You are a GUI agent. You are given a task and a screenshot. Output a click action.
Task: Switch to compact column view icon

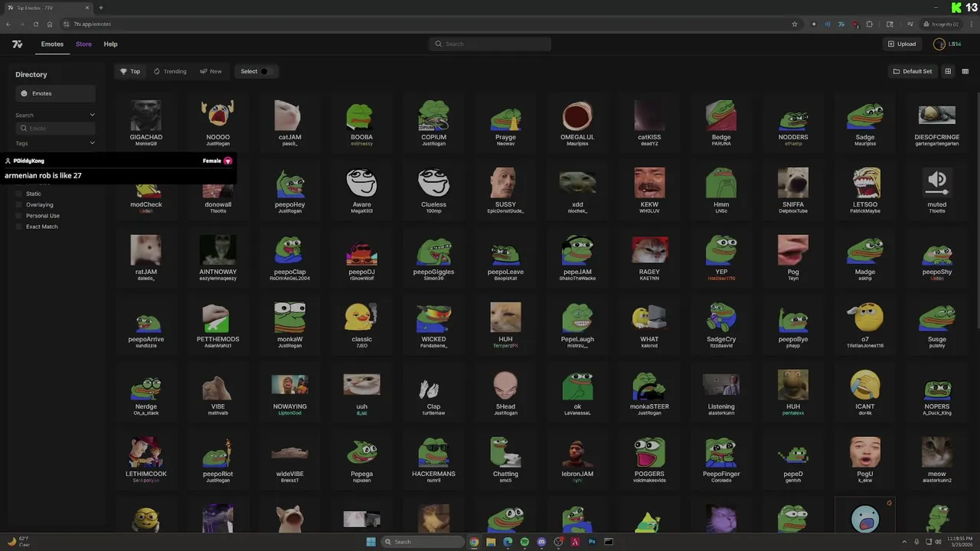(x=965, y=71)
